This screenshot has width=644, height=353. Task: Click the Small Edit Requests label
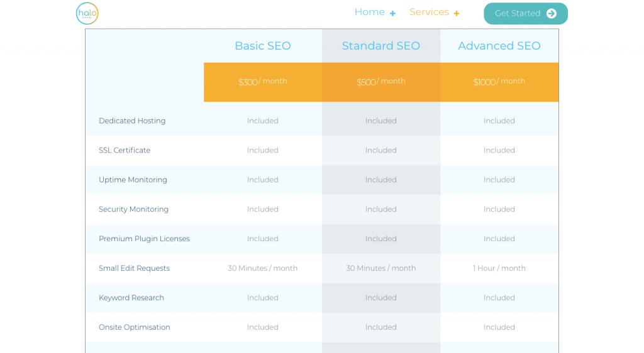[135, 269]
